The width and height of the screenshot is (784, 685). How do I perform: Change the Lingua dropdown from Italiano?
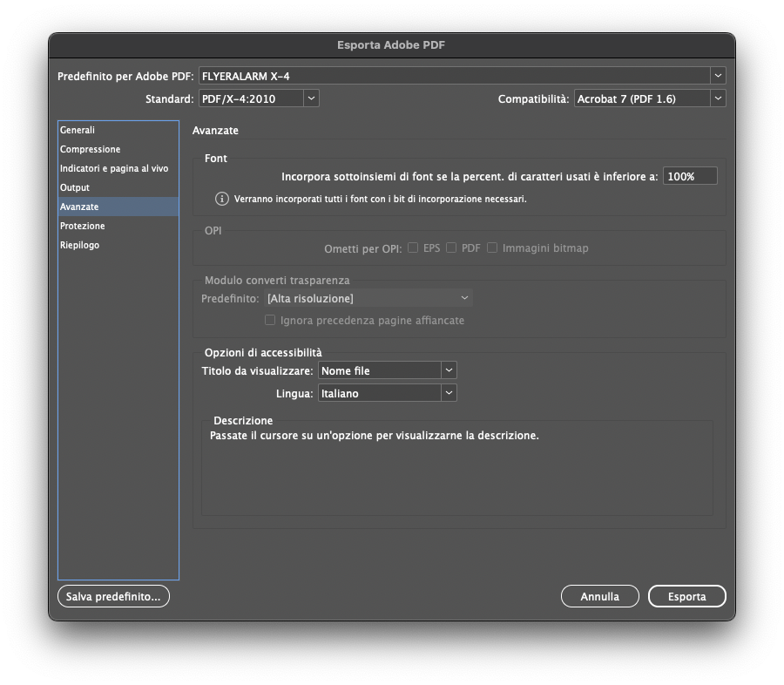click(387, 393)
